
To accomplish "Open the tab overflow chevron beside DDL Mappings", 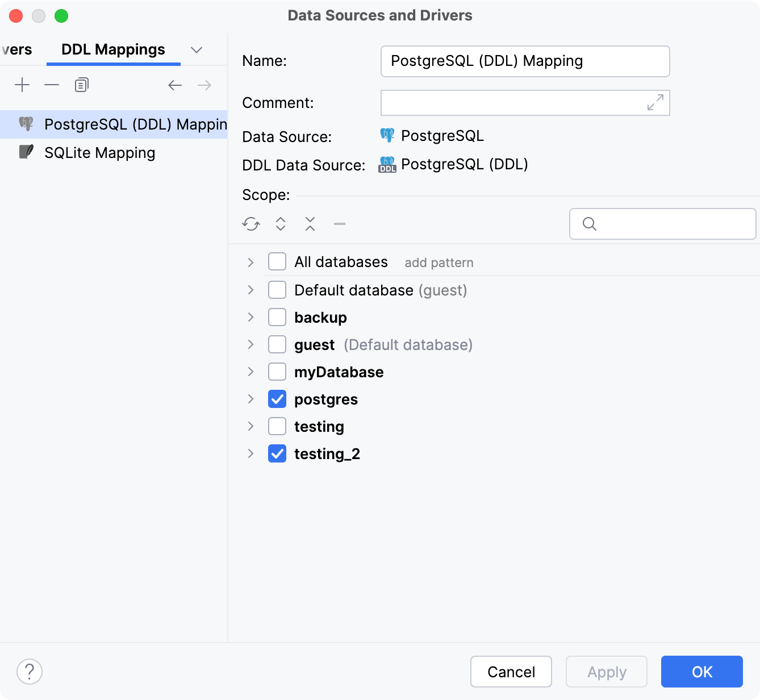I will [x=197, y=49].
